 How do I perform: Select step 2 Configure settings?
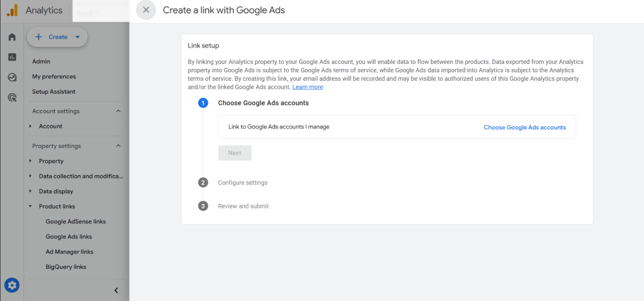(x=242, y=182)
